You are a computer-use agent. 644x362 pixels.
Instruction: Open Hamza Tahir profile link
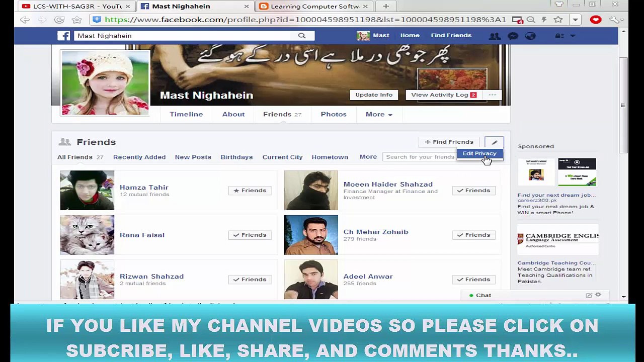[x=144, y=187]
